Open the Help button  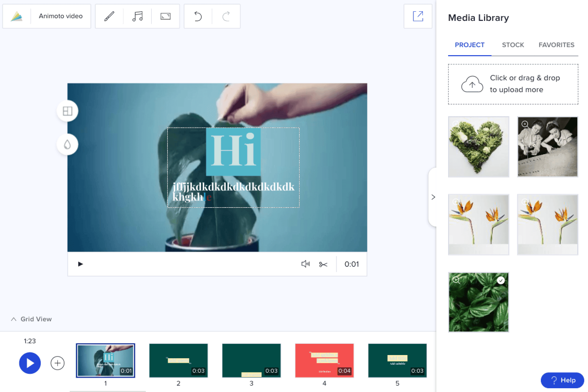pos(562,380)
